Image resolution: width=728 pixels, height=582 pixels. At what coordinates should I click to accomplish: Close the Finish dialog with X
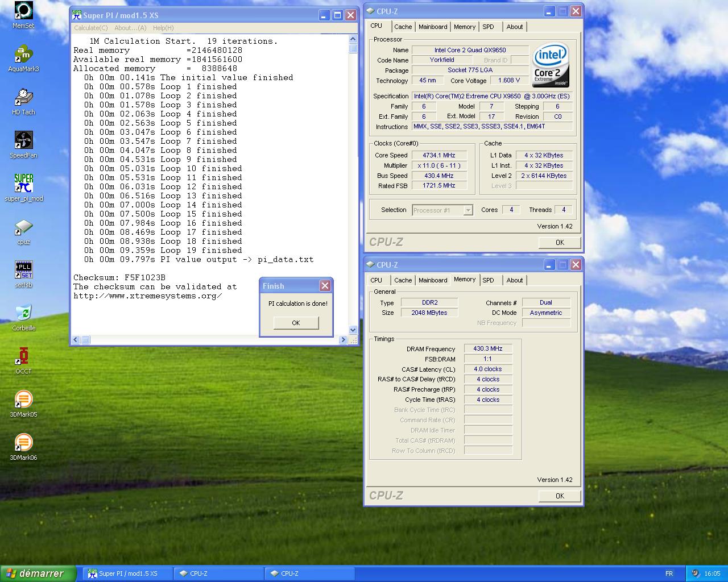point(325,285)
